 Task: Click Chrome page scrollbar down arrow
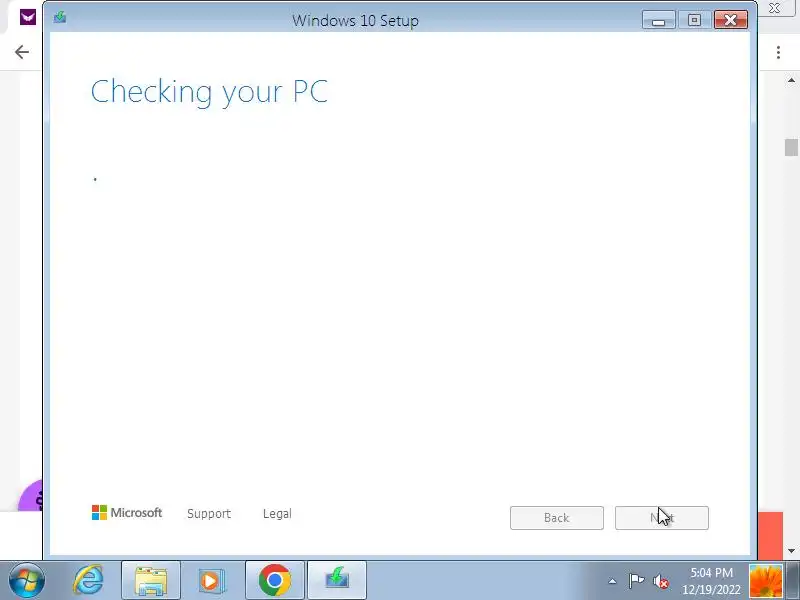[x=791, y=551]
